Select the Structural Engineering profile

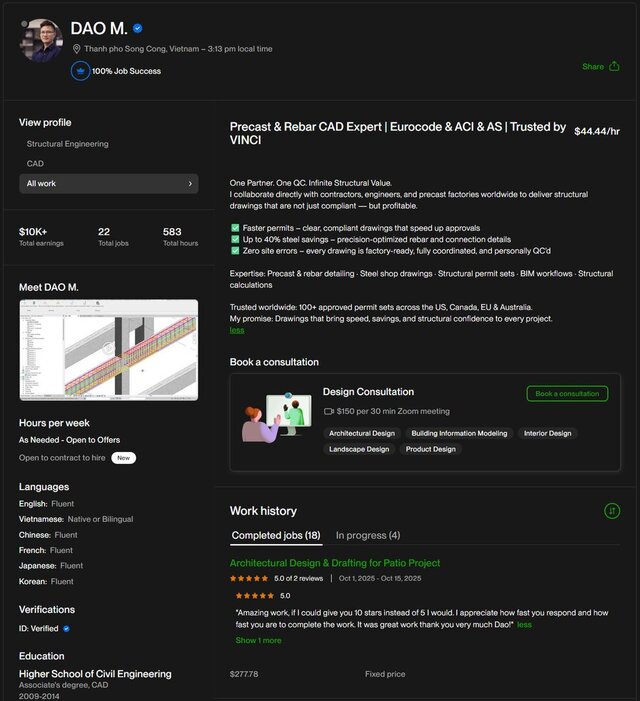68,144
